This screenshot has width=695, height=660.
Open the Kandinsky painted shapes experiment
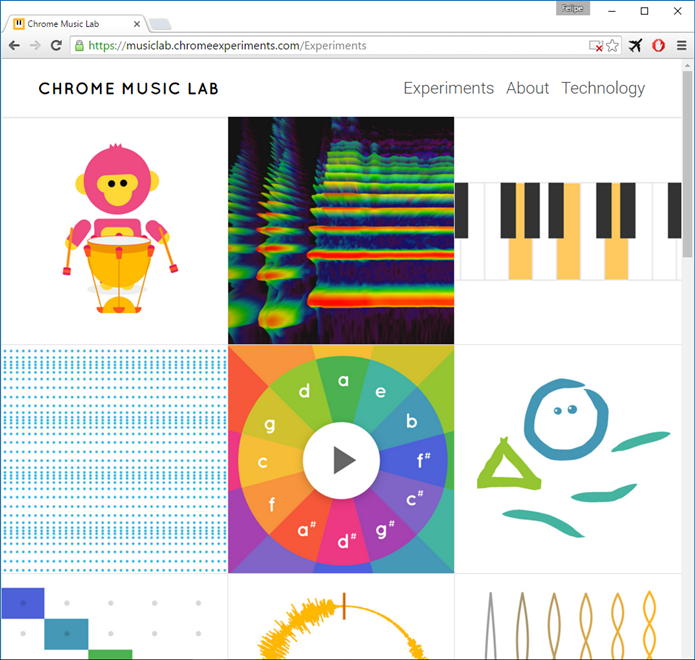(568, 459)
